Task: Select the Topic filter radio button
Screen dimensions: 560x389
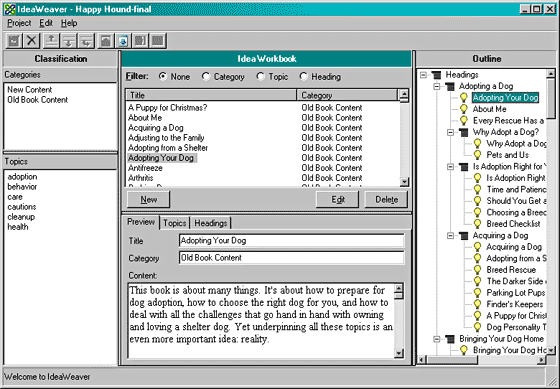Action: (261, 76)
